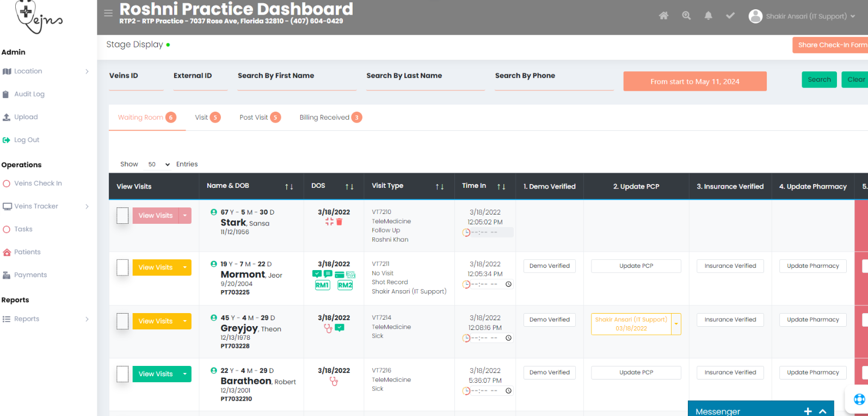Open the Show entries count dropdown
Screen dimensions: 868x416
[158, 164]
